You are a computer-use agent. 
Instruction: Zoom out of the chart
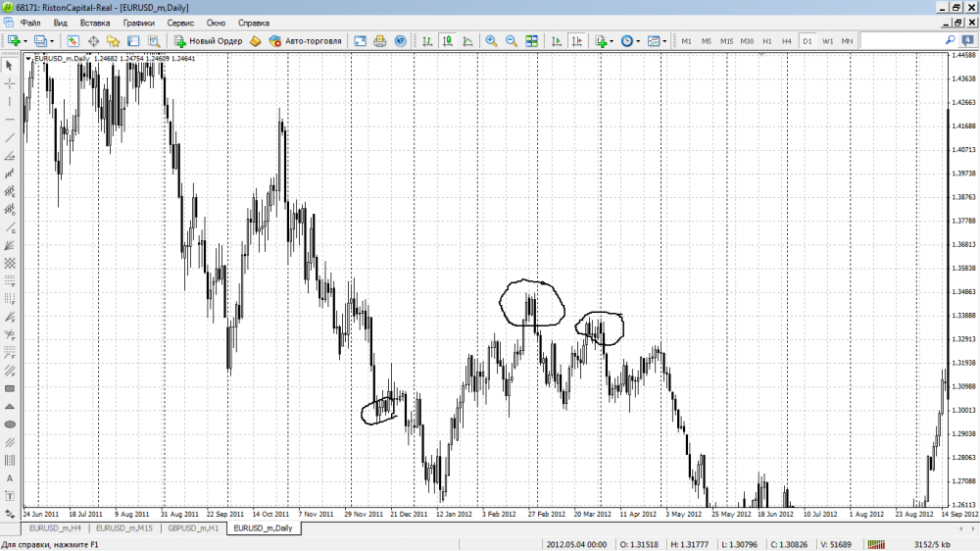click(512, 41)
